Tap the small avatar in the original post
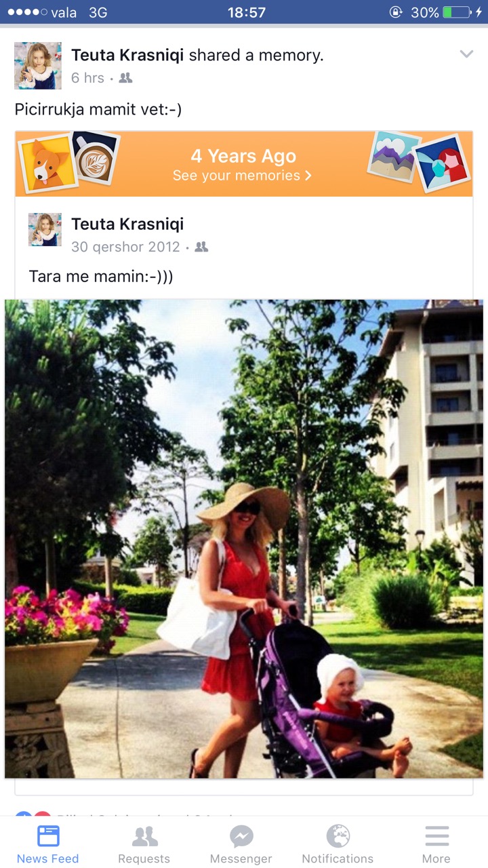488x868 pixels. [45, 229]
